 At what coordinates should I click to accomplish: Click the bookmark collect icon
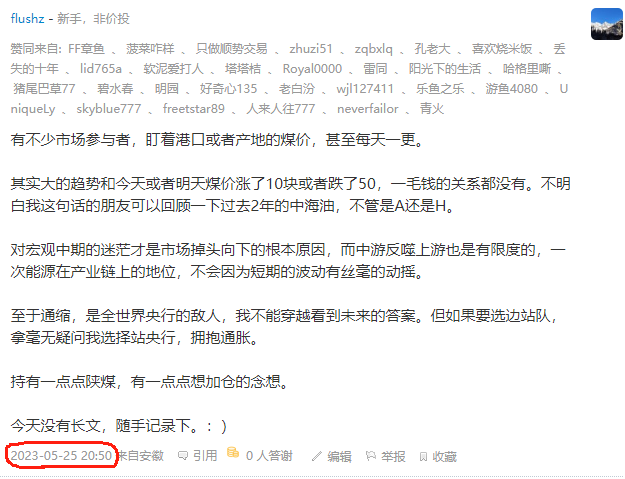coord(423,457)
